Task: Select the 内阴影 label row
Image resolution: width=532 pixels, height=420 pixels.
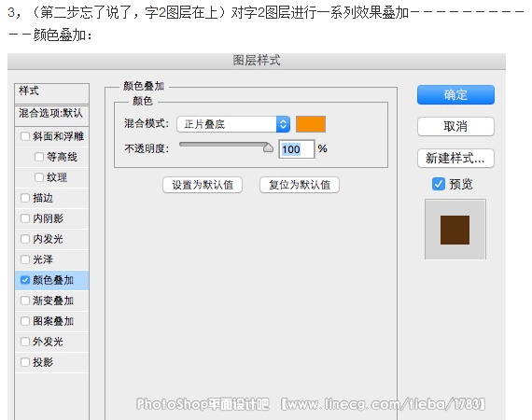Action: tap(52, 218)
